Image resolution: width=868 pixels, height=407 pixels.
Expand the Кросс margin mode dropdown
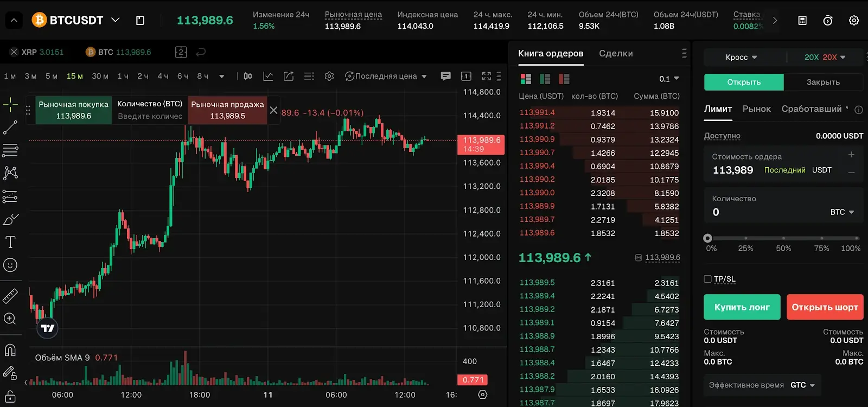(741, 58)
